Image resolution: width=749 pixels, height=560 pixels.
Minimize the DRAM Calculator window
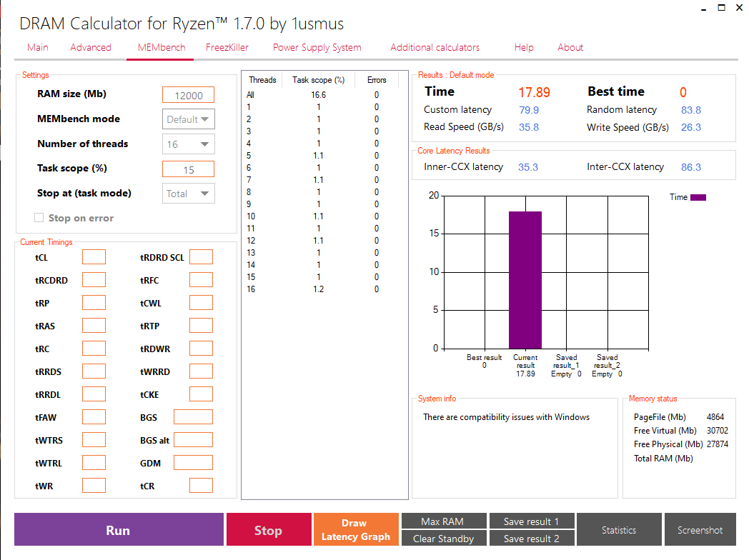704,8
